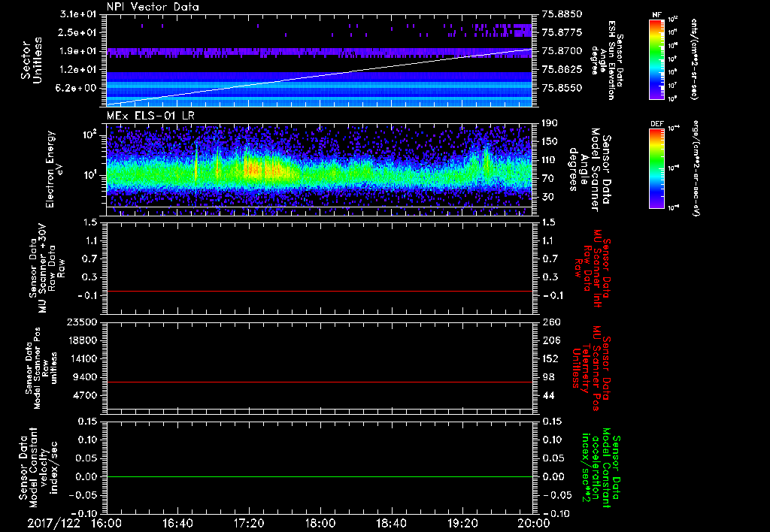Click the 'Sector Unitless' axis title
Screen dimensions: 770x532
(32, 60)
